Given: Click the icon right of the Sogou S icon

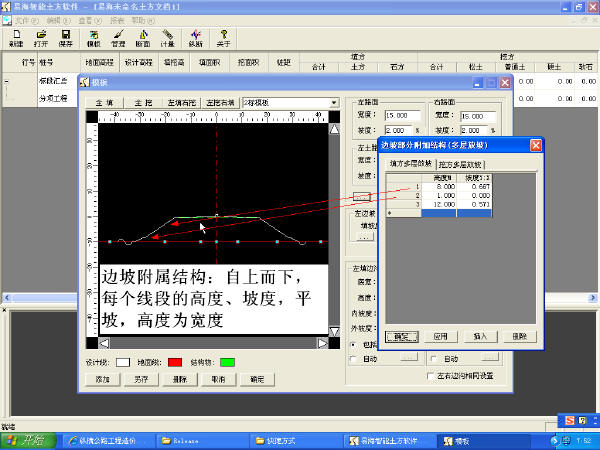Looking at the screenshot, I should (x=582, y=421).
